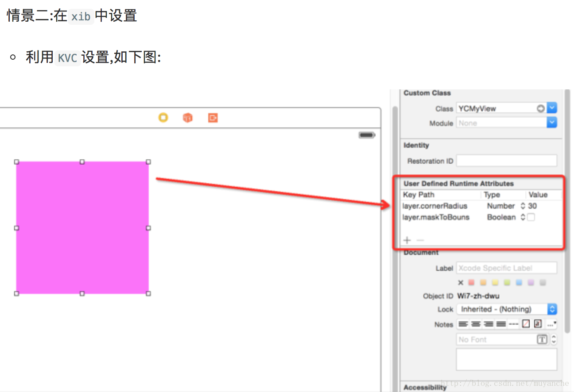Select the layer.cornerRadius key path row
The image size is (574, 392).
[434, 206]
